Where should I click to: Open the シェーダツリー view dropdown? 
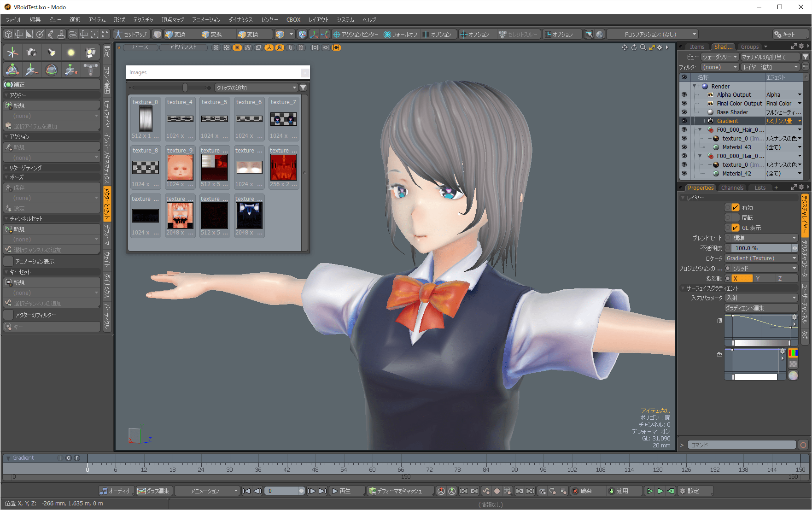pos(719,57)
